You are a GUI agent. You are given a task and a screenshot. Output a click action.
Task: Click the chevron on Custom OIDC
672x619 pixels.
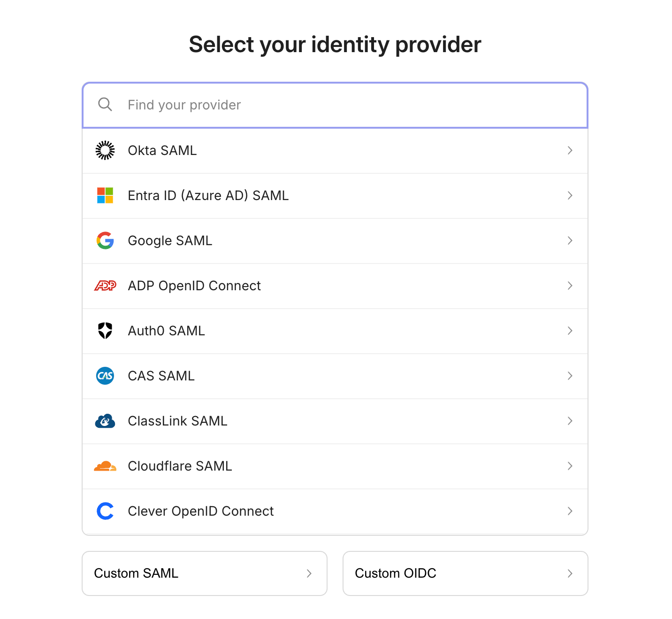(x=570, y=573)
